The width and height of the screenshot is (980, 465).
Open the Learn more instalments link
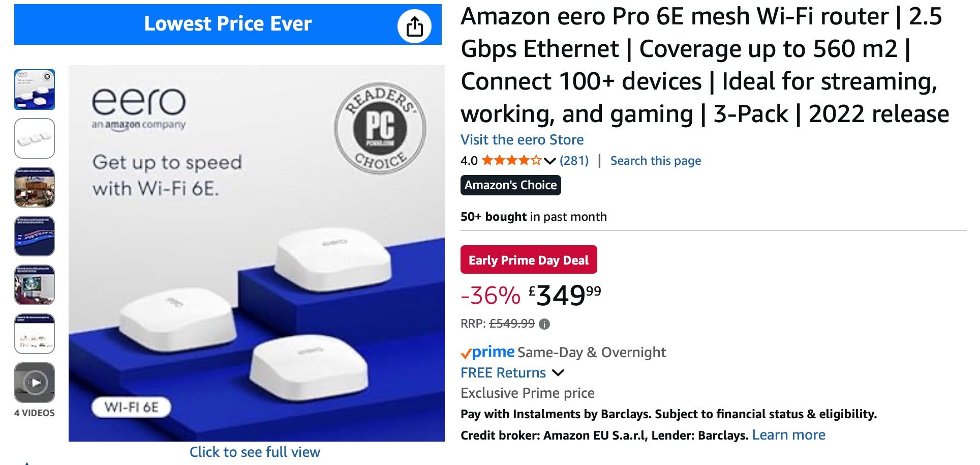(x=788, y=435)
